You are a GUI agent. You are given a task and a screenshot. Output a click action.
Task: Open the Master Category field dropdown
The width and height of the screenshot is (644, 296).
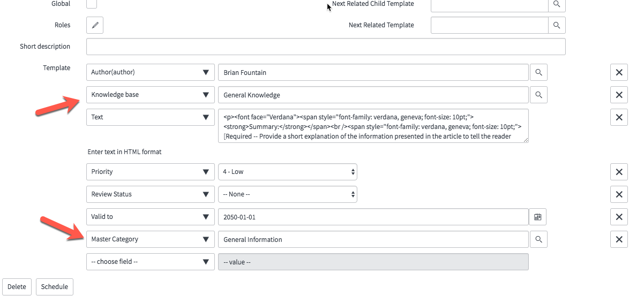coord(151,239)
